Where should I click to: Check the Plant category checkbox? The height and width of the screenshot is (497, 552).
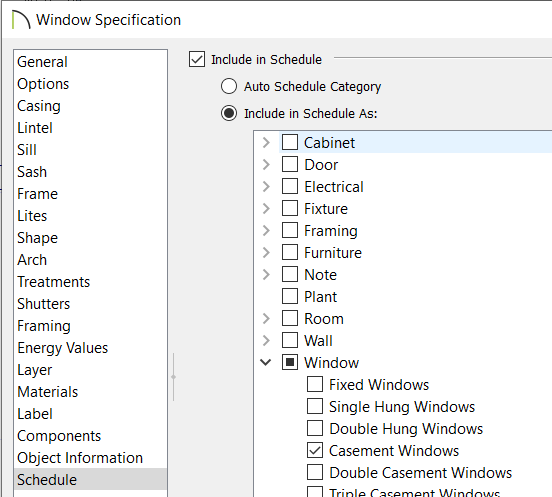pyautogui.click(x=290, y=296)
